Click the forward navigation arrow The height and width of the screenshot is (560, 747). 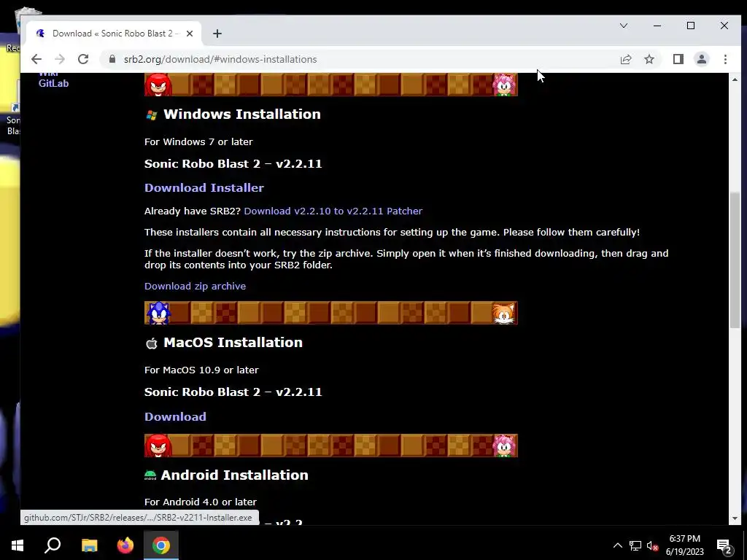tap(60, 59)
